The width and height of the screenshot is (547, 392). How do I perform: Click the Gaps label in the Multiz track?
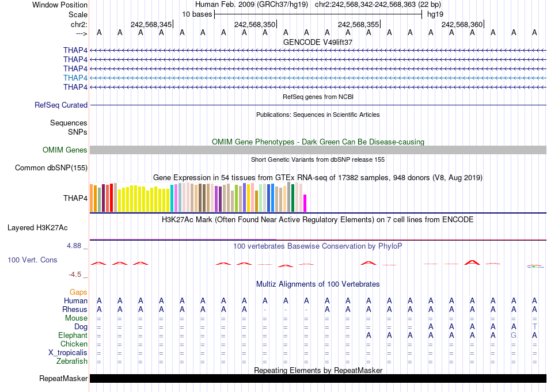tap(78, 292)
